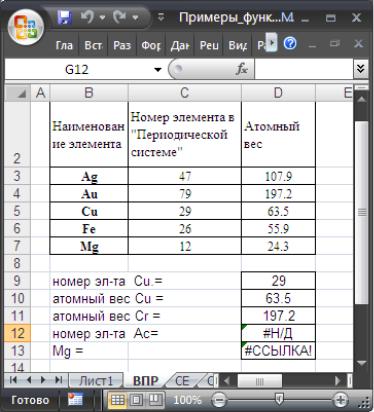Open the Разметка ribbon tab
The height and width of the screenshot is (412, 374).
[x=122, y=45]
